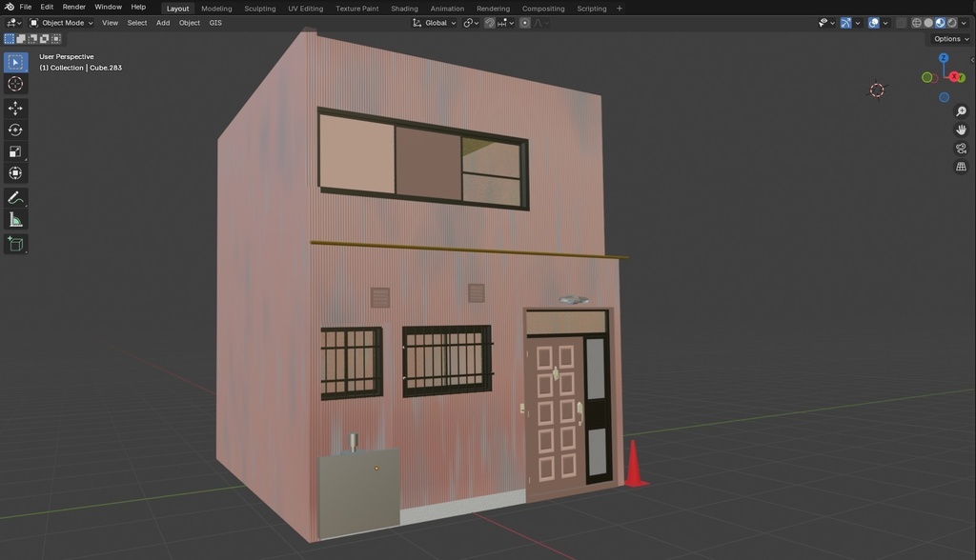Image resolution: width=976 pixels, height=560 pixels.
Task: Open the snapping options dropdown
Action: pyautogui.click(x=507, y=23)
